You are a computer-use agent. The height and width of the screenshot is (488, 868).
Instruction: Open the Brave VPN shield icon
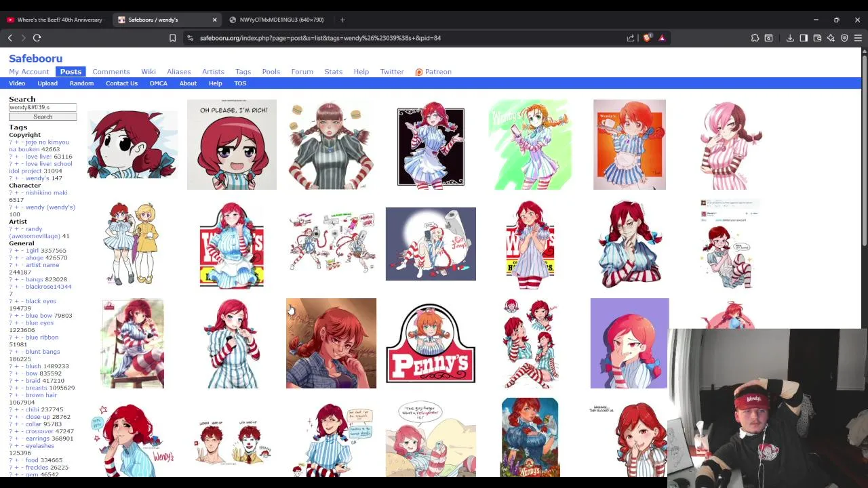[844, 38]
